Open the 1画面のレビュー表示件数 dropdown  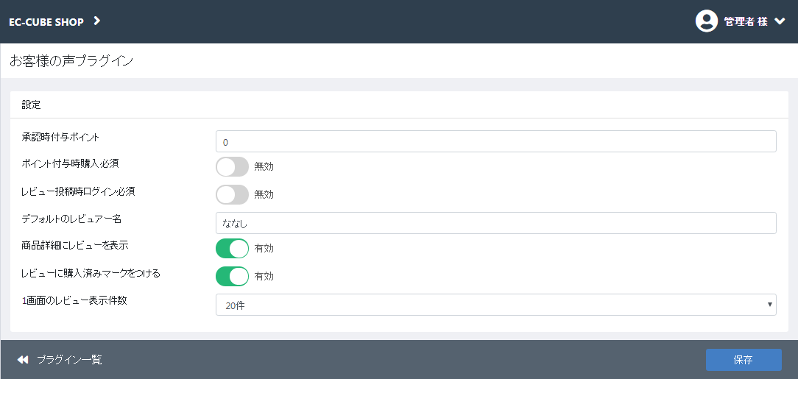click(496, 305)
